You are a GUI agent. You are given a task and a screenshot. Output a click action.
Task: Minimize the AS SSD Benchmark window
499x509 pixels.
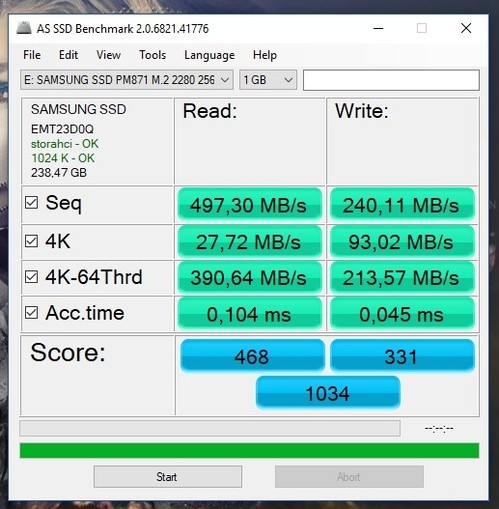click(x=378, y=28)
